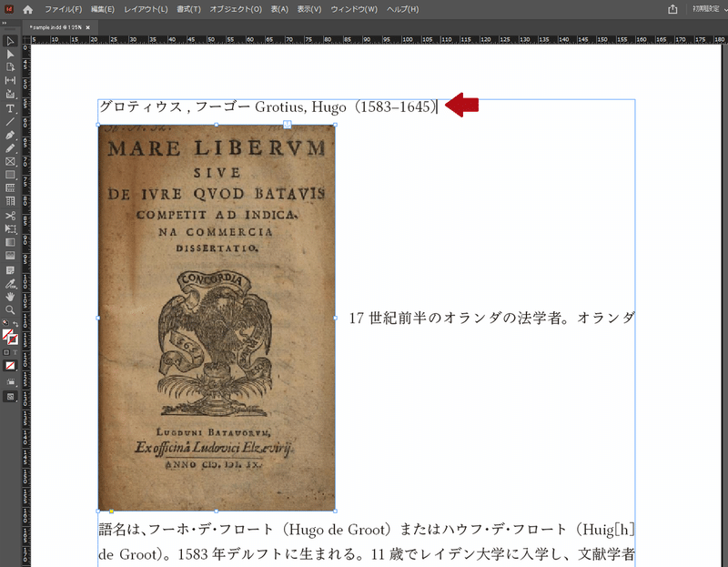Select the Pen tool

[10, 135]
